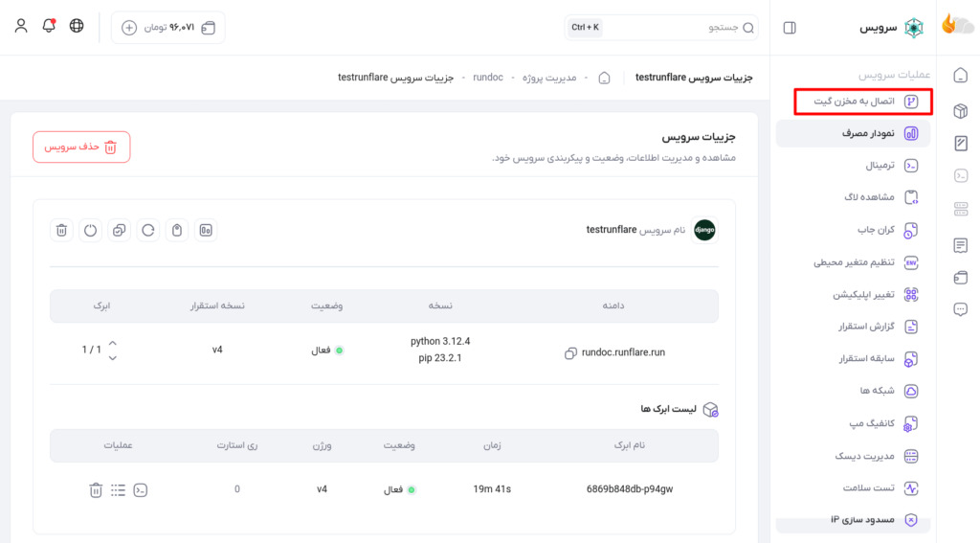This screenshot has height=543, width=980.
Task: Power off the service icon
Action: [91, 230]
